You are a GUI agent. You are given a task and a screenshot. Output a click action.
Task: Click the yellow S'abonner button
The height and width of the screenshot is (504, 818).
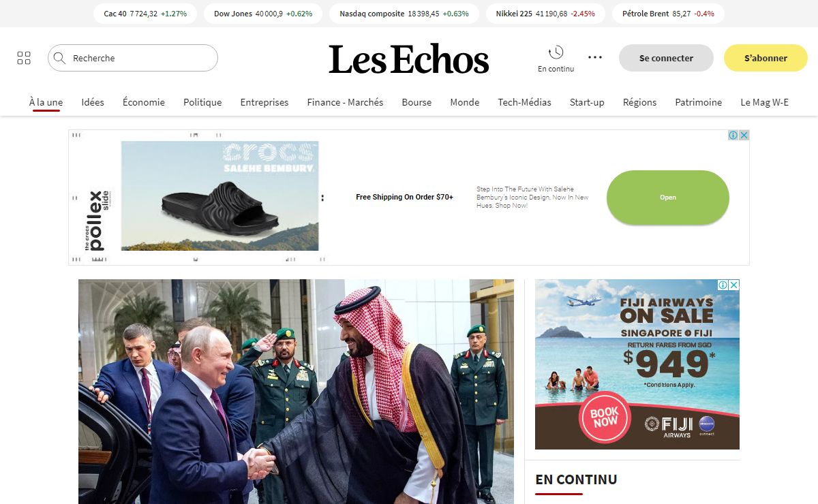click(x=766, y=58)
